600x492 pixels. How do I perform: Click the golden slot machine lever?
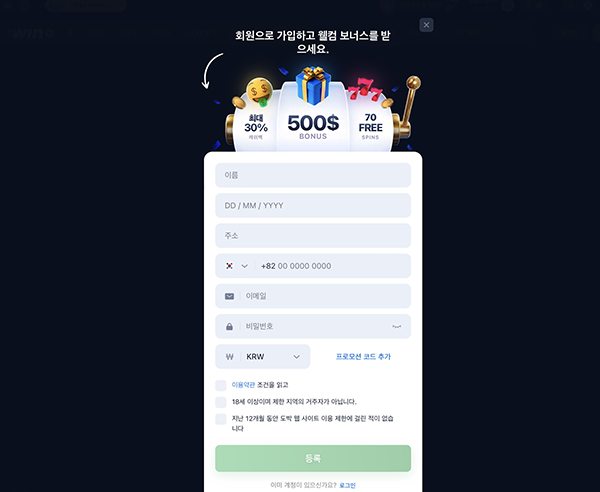point(408,107)
